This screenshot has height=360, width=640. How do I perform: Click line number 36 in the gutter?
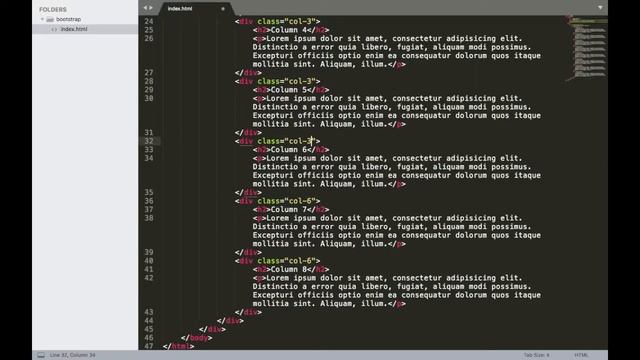point(149,201)
